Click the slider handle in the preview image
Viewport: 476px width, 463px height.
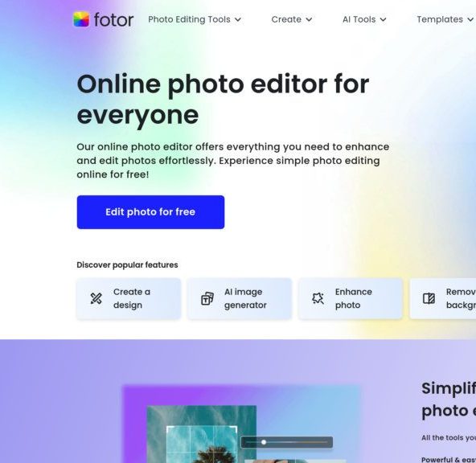click(x=264, y=442)
